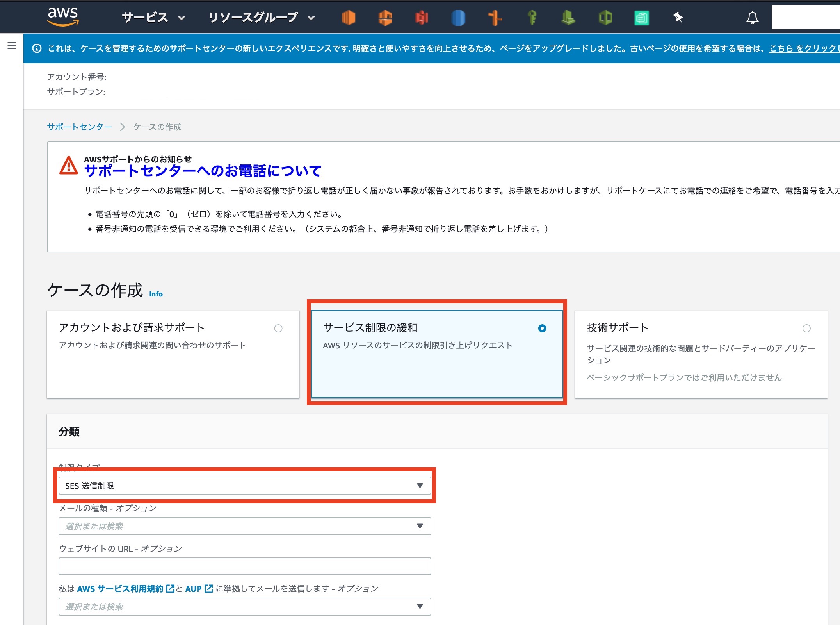Click the green IAM key icon

point(532,18)
